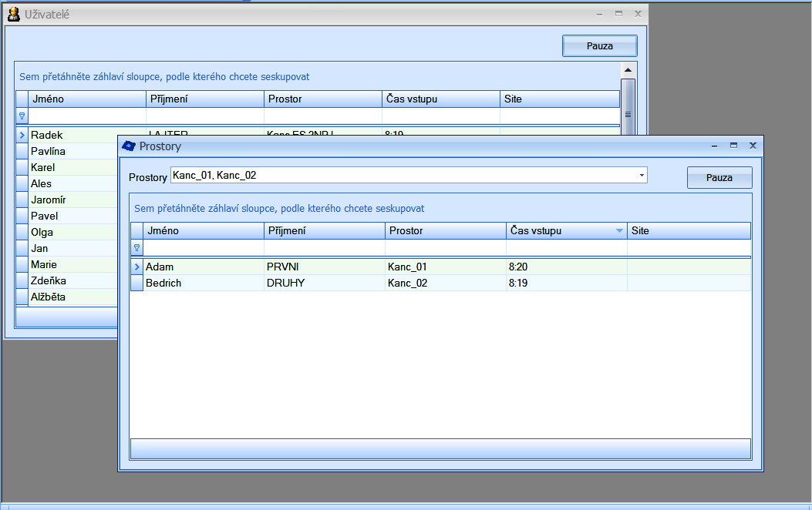Click filter icon in Uživatelé grid
The width and height of the screenshot is (812, 510).
tap(22, 116)
